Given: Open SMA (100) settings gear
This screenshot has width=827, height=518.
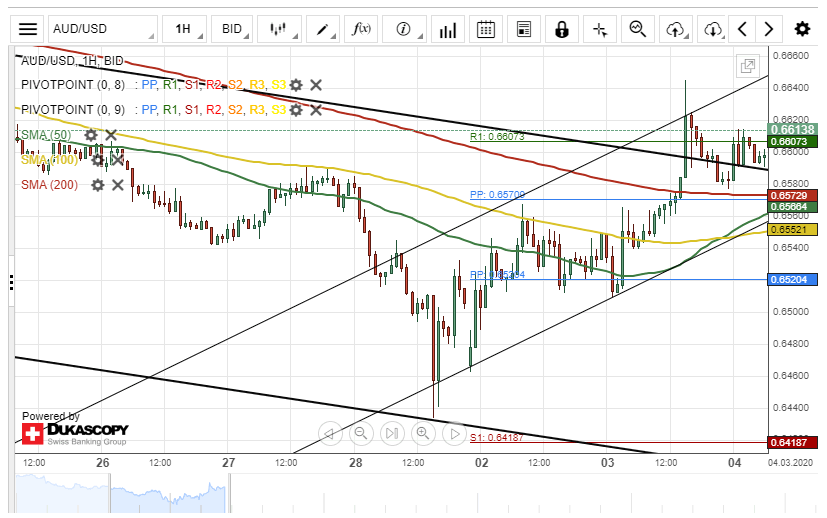Looking at the screenshot, I should click(x=98, y=160).
